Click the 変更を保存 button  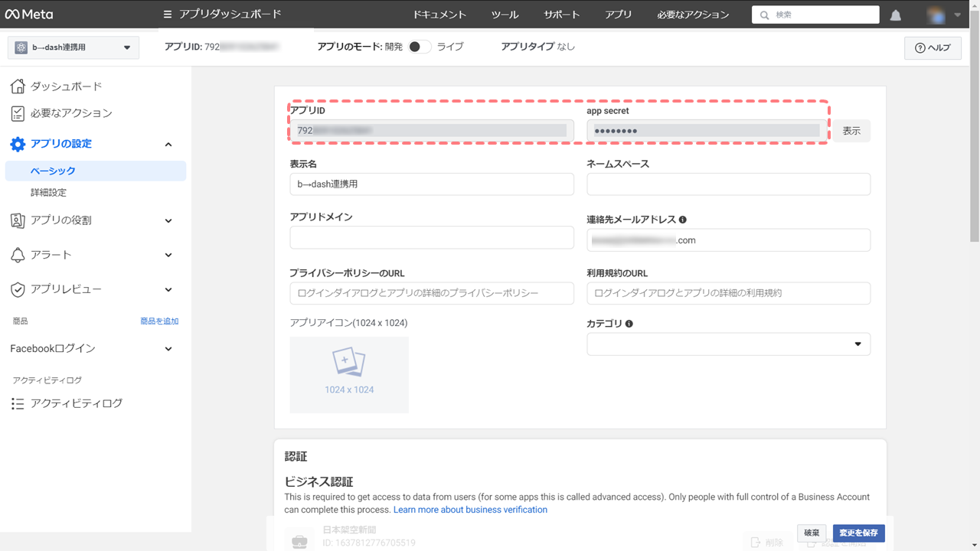[858, 533]
